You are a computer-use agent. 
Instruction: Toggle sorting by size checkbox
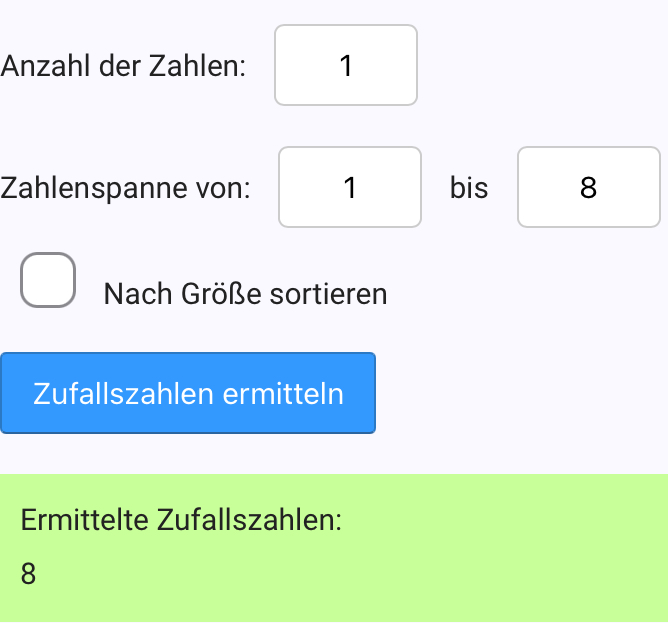pos(48,280)
